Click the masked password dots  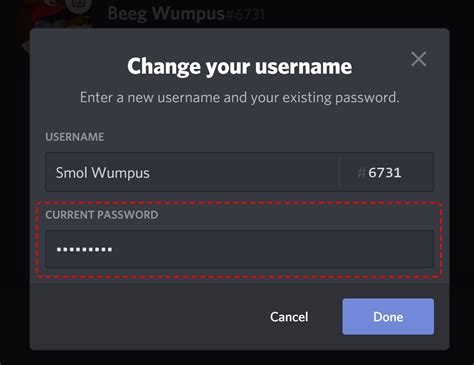coord(84,249)
